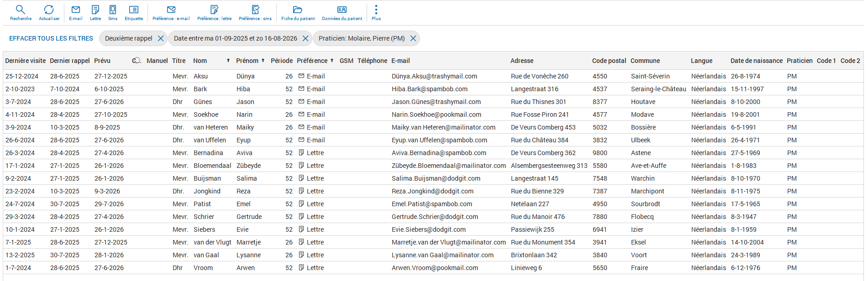Viewport: 868px width, 281px height.
Task: Open the Recherche search tool
Action: (x=21, y=13)
